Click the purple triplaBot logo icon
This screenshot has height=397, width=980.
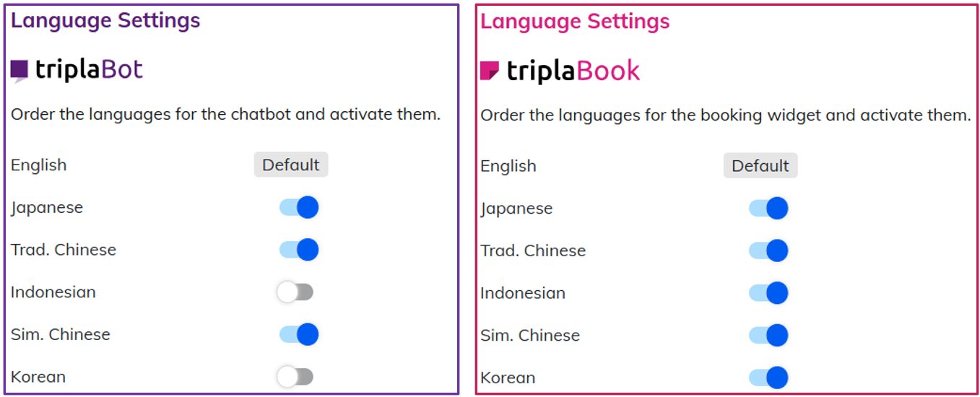(19, 70)
